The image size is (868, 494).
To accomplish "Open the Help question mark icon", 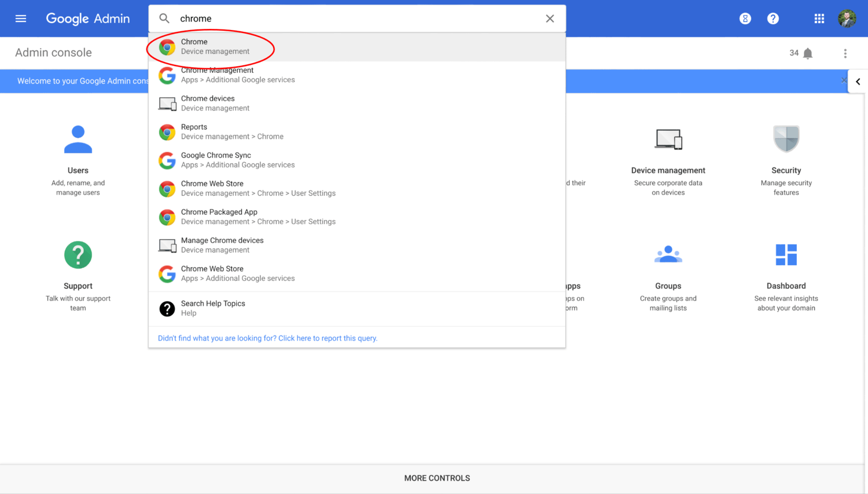I will coord(773,19).
